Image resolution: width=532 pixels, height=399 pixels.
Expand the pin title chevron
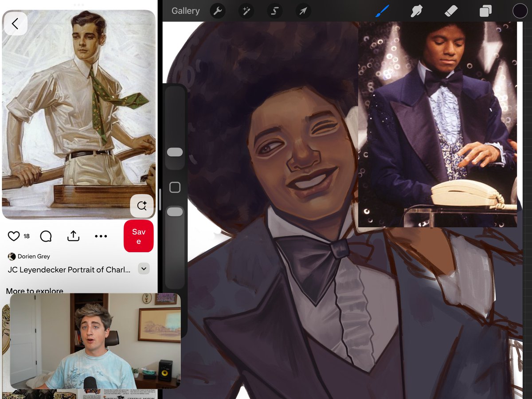point(144,269)
